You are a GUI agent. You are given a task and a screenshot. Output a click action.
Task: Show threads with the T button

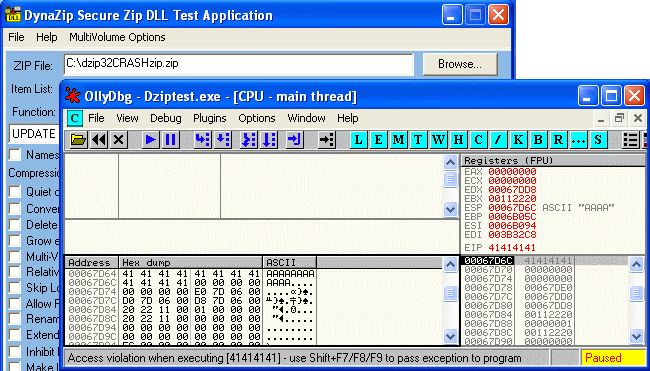(x=418, y=140)
